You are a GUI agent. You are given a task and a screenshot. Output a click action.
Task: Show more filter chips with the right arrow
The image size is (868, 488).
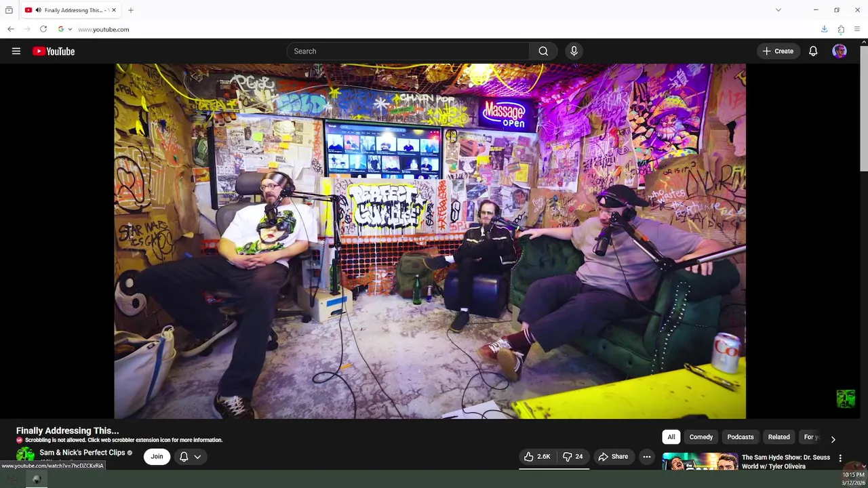[x=833, y=439]
